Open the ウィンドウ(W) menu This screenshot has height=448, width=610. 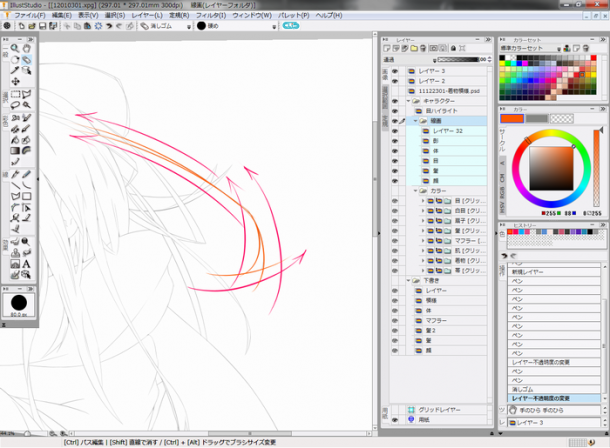252,15
